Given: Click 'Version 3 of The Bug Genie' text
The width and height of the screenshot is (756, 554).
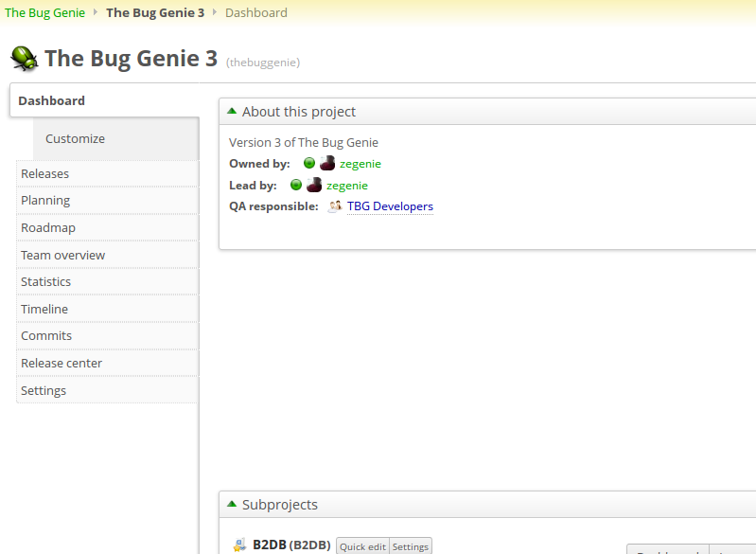Looking at the screenshot, I should tap(304, 143).
